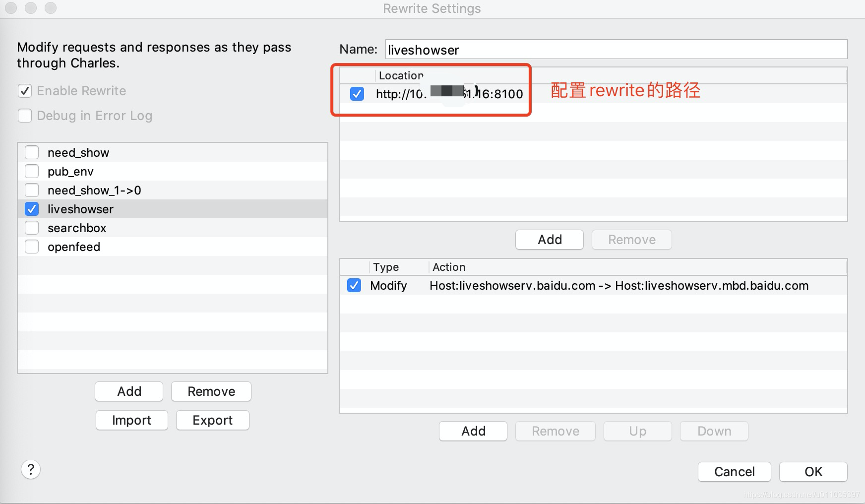Click the Export button
865x504 pixels.
point(212,420)
